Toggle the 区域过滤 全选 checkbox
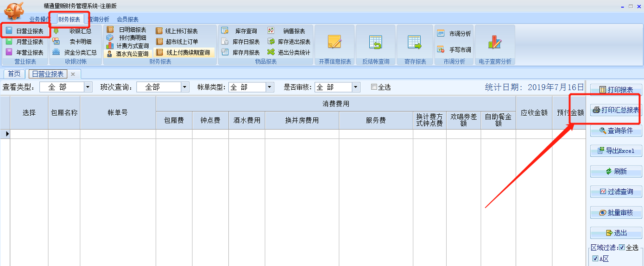This screenshot has width=644, height=266. click(x=622, y=247)
